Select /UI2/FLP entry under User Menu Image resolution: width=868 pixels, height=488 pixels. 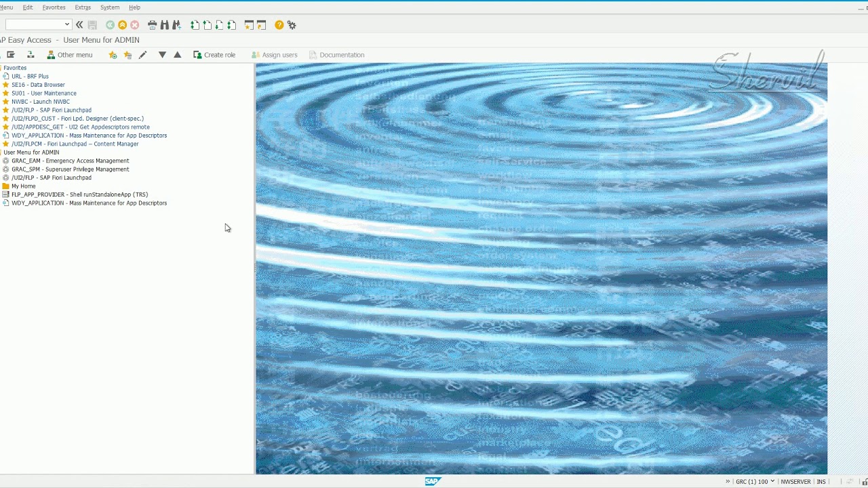(x=52, y=178)
